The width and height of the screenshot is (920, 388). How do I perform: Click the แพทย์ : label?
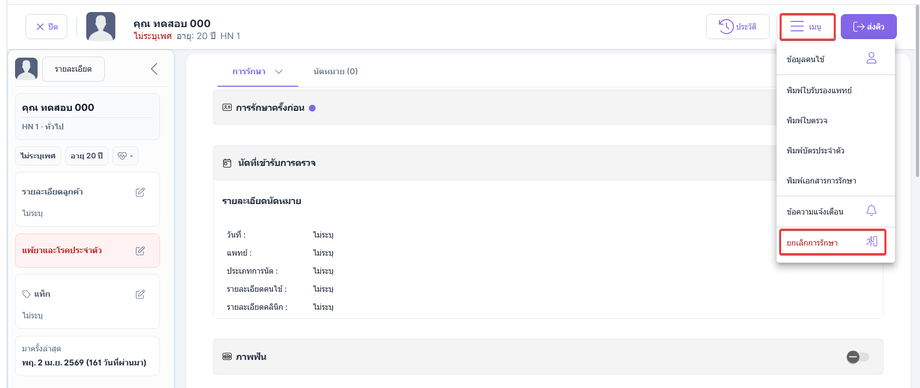(x=239, y=253)
